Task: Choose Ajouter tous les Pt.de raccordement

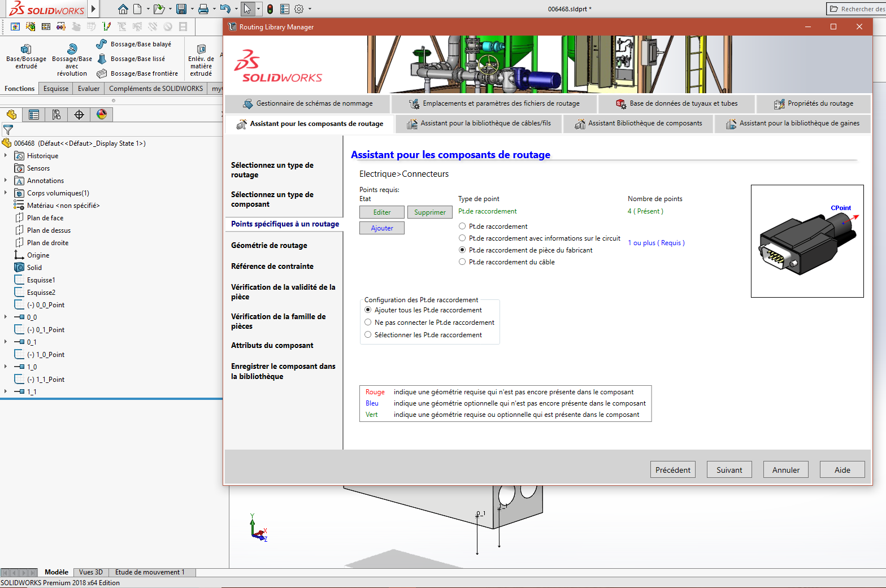Action: click(x=368, y=310)
